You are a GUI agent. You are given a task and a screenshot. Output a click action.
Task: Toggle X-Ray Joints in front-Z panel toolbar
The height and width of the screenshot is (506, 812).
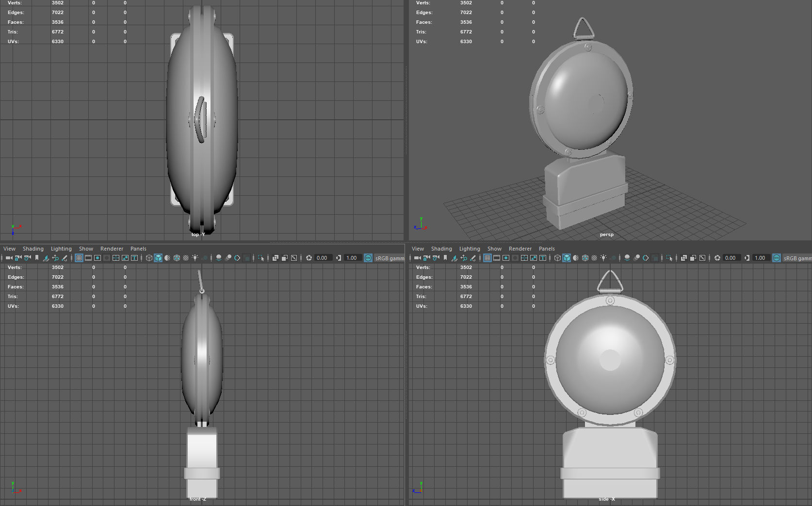(x=293, y=258)
